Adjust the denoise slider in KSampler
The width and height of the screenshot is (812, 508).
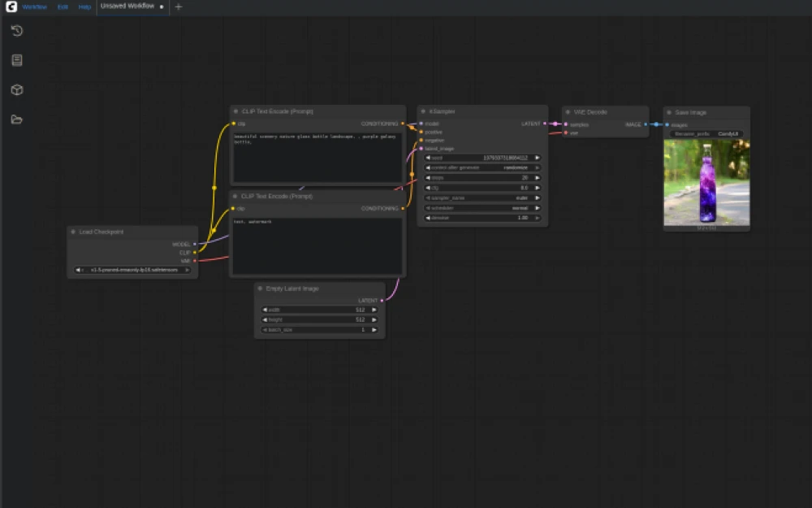click(482, 218)
